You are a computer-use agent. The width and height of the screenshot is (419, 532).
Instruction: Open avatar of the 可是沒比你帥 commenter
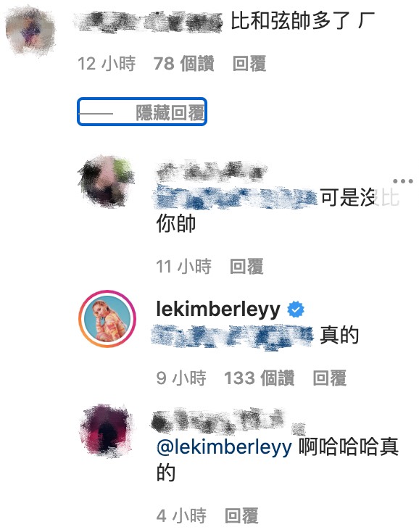coord(107,181)
